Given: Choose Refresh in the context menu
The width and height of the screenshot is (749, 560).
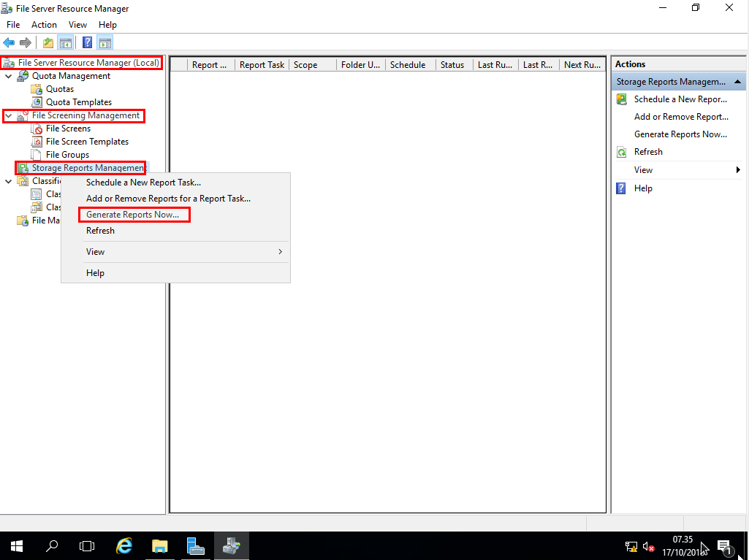Looking at the screenshot, I should click(100, 231).
